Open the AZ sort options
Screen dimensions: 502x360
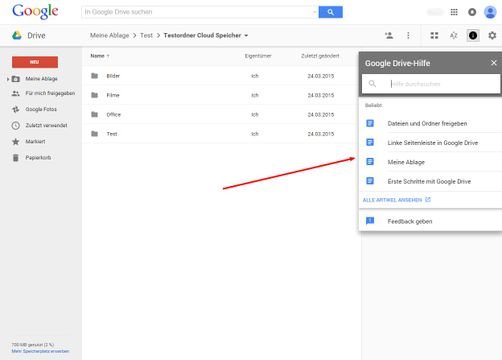(x=453, y=35)
